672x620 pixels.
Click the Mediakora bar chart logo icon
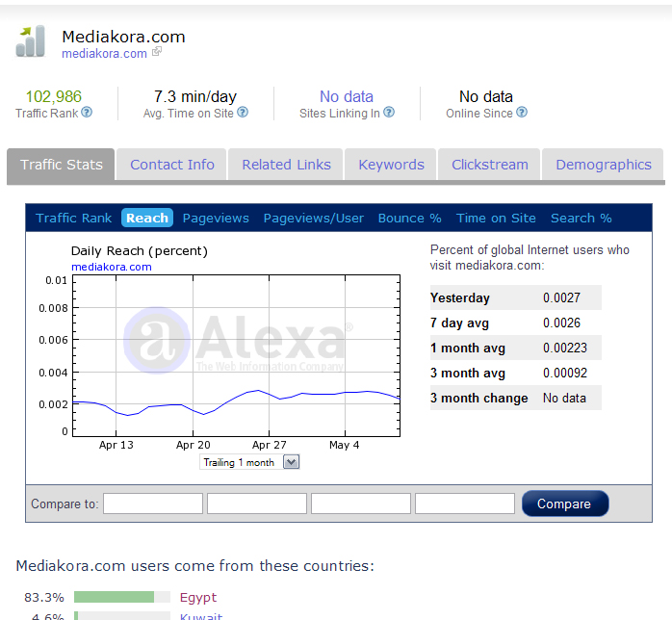point(31,42)
